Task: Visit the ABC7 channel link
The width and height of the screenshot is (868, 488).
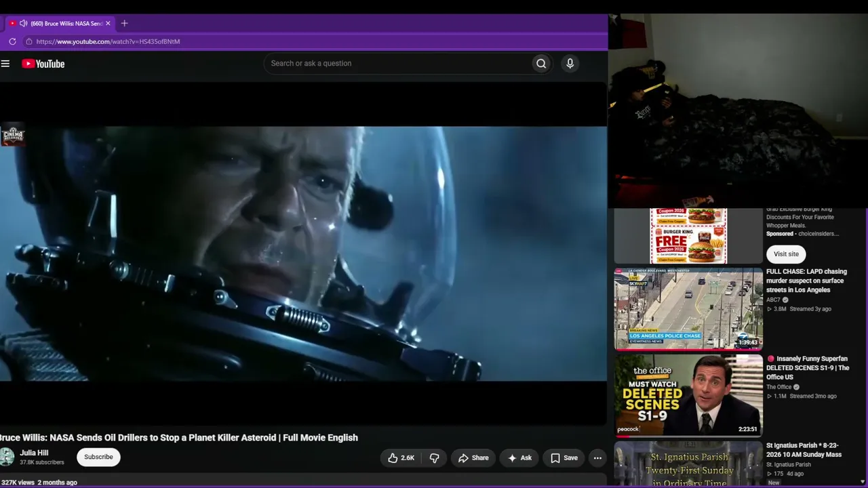Action: pos(773,300)
